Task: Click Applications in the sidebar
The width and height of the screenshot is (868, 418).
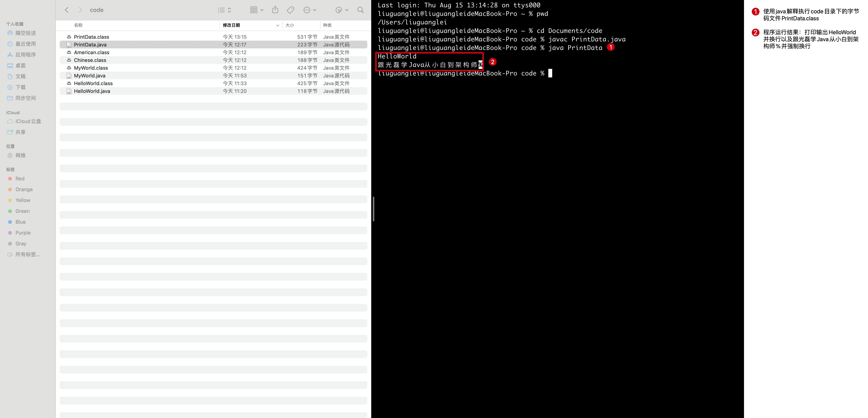Action: (25, 55)
